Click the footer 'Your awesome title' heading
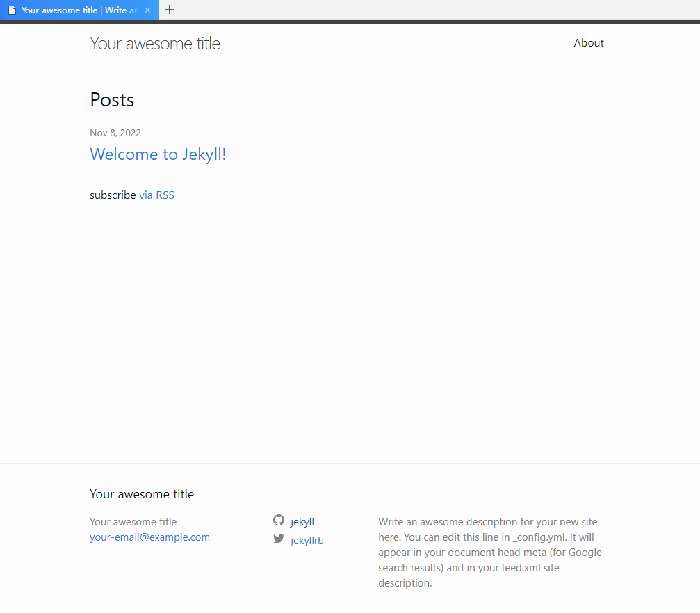Image resolution: width=700 pixels, height=613 pixels. click(x=142, y=493)
